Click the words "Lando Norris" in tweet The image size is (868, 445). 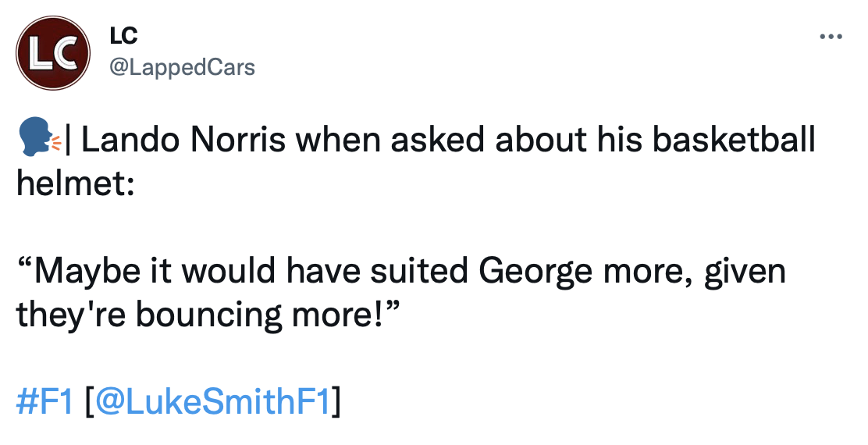[185, 141]
